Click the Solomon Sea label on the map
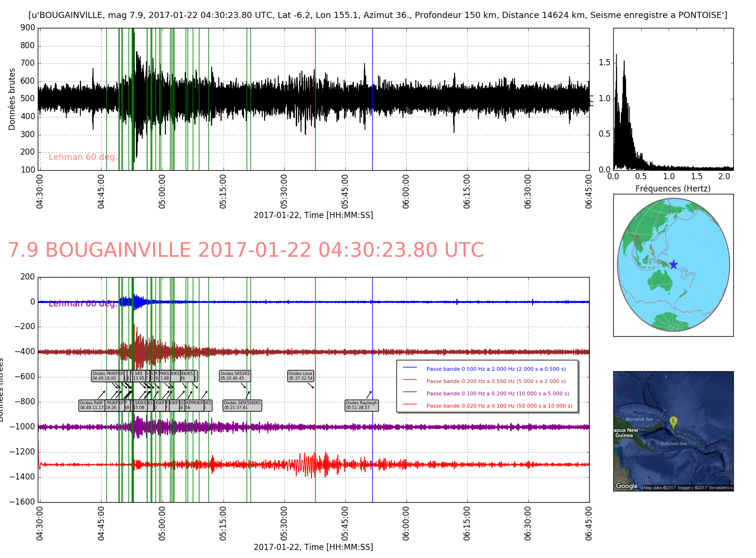The image size is (756, 558). (673, 444)
